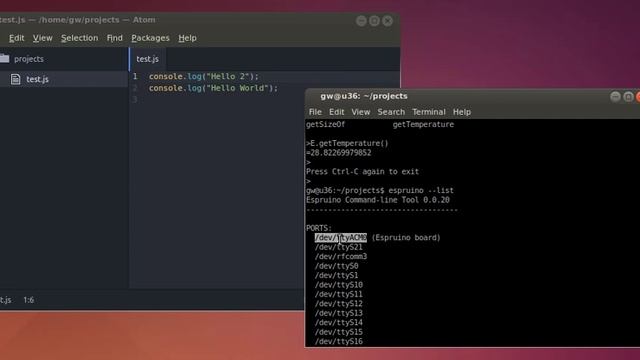Select the test.js editor tab in Atom

147,59
